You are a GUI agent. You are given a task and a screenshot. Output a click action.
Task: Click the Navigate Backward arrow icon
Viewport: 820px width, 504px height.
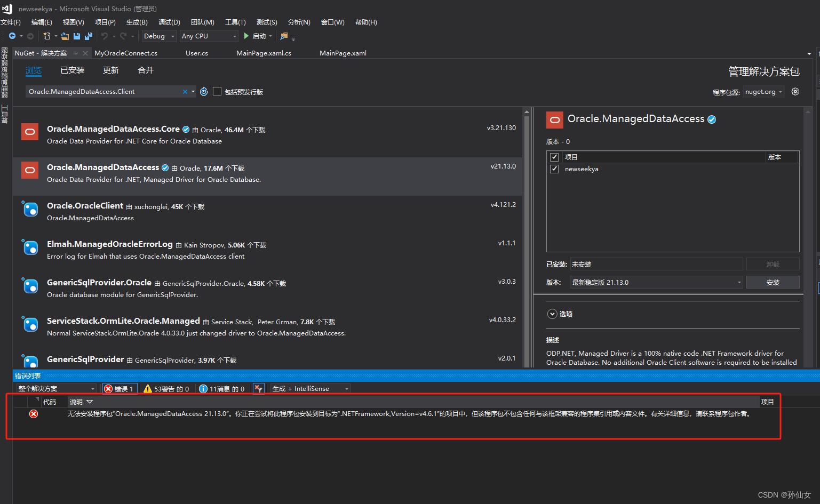point(12,36)
